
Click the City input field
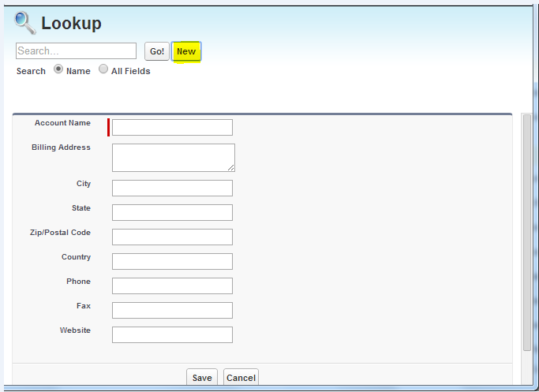172,188
